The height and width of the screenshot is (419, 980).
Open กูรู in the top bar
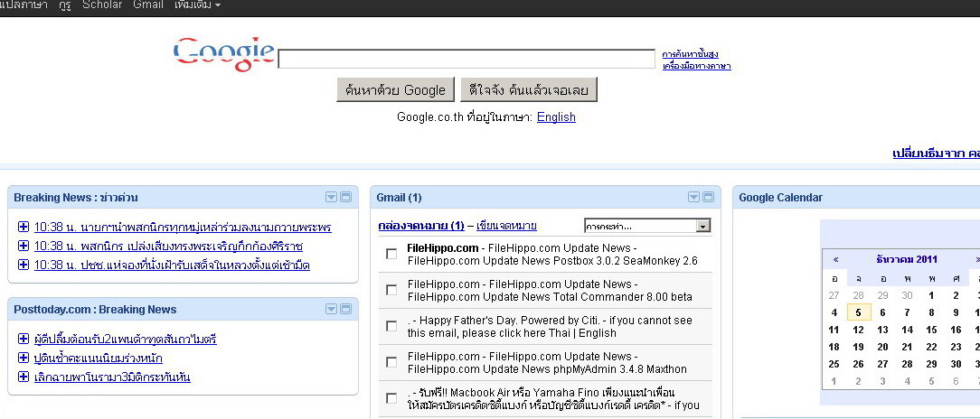[65, 5]
